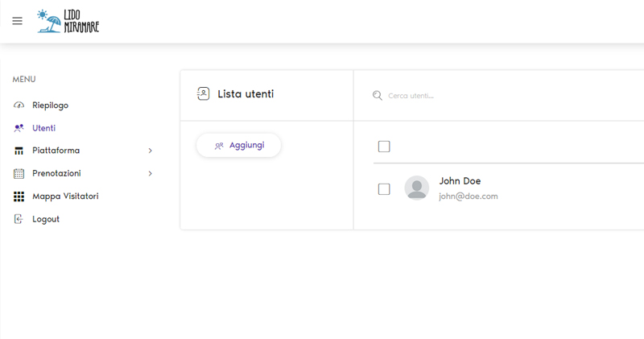Click the Piattaforma table icon
644x339 pixels.
pos(19,151)
